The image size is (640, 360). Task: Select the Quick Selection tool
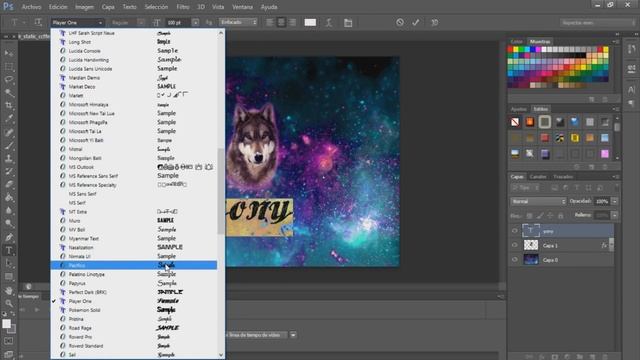pos(9,93)
